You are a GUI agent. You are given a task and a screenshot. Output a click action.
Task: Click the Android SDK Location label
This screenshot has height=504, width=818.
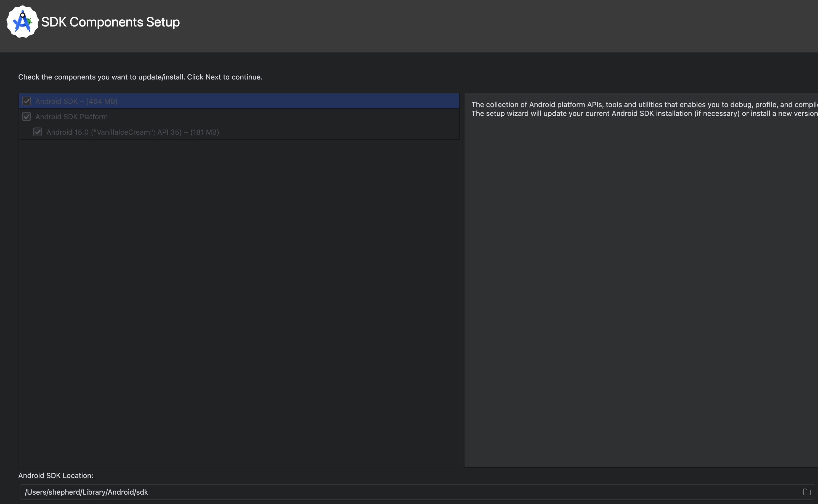(x=56, y=476)
